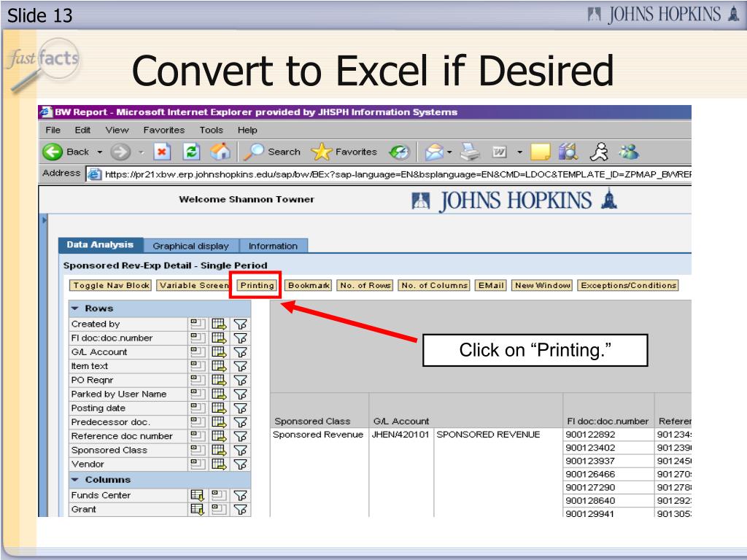Click the two-people contacts toolbar icon
The image size is (747, 560).
coord(629,152)
